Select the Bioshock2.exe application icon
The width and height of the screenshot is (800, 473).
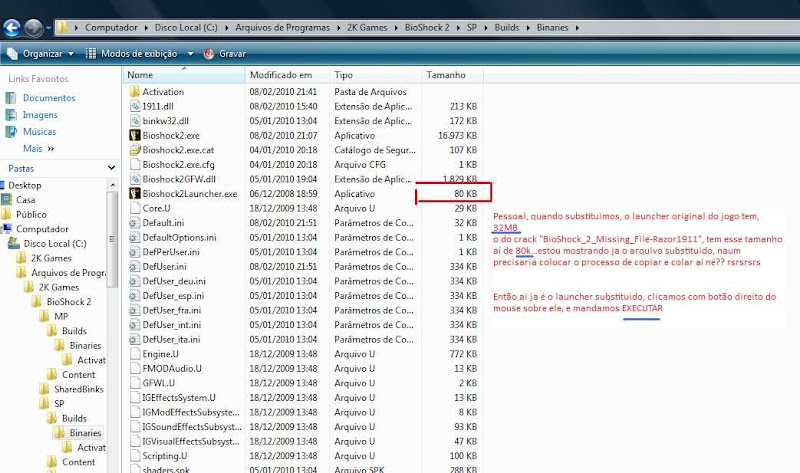pos(135,135)
